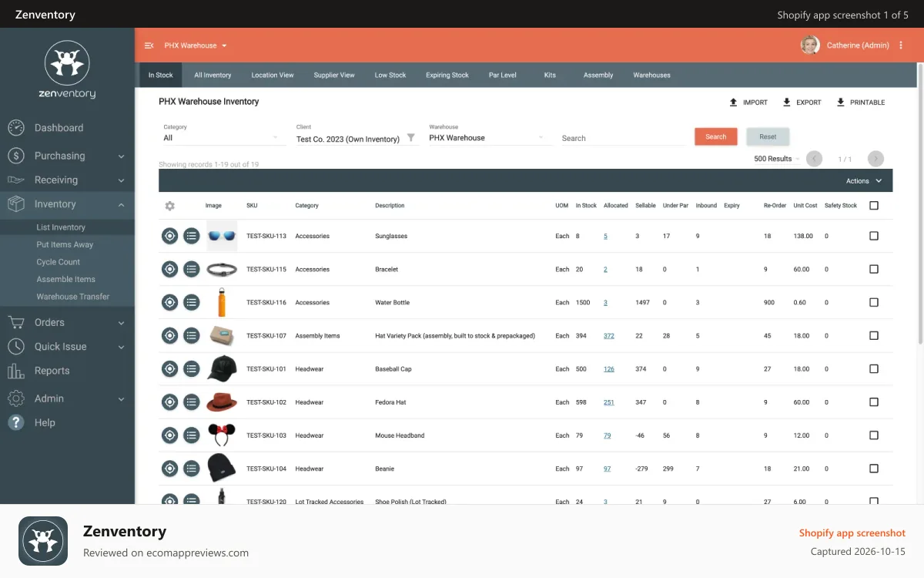Click the Search text input field
The height and width of the screenshot is (578, 924).
click(x=622, y=139)
